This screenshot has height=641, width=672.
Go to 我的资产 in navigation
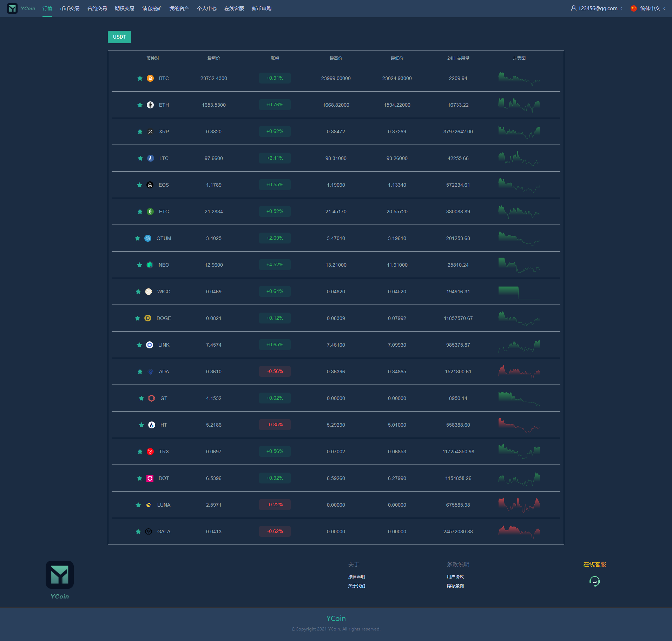(179, 8)
